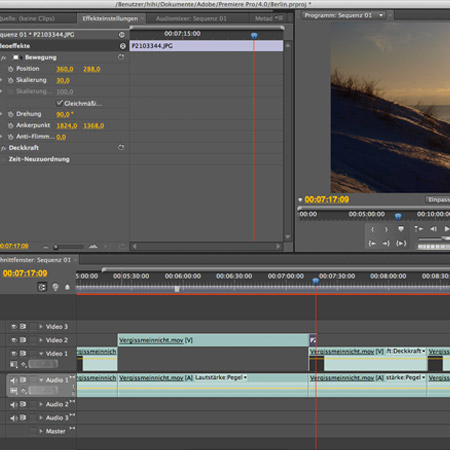This screenshot has width=450, height=450.
Task: Set display style for Audio 1
Action: (14, 390)
